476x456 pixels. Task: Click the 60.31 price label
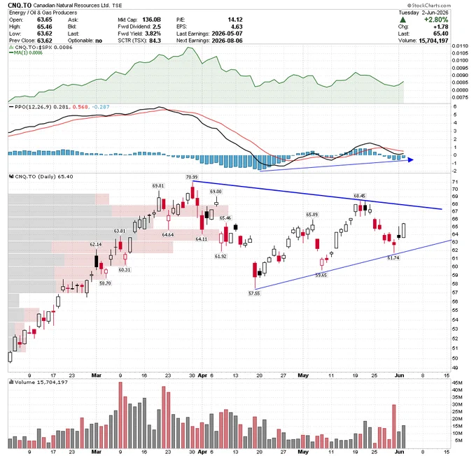point(125,270)
